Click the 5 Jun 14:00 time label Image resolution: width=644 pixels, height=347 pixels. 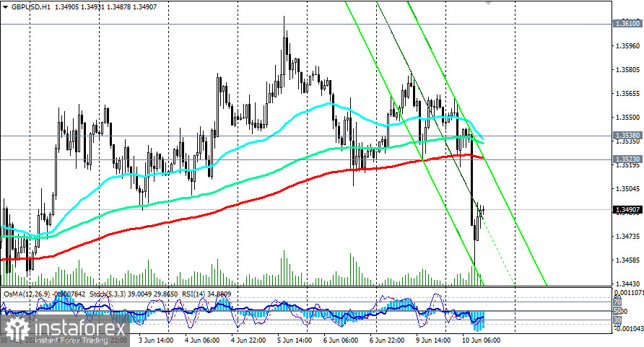(x=294, y=341)
